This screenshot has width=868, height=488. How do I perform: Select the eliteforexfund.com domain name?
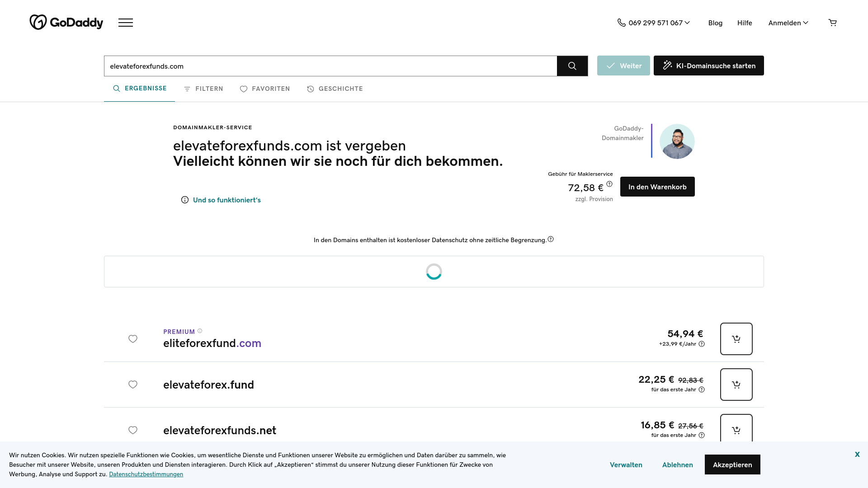coord(212,343)
